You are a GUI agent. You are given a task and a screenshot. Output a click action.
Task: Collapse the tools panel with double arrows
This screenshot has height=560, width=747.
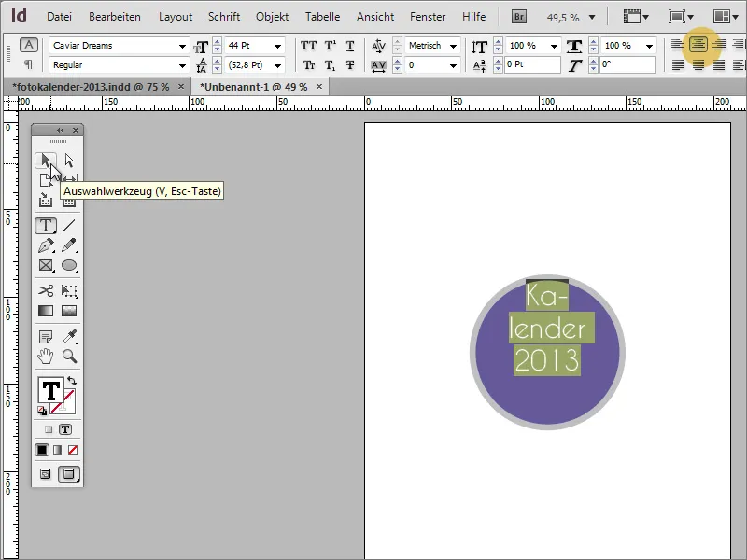pyautogui.click(x=60, y=130)
